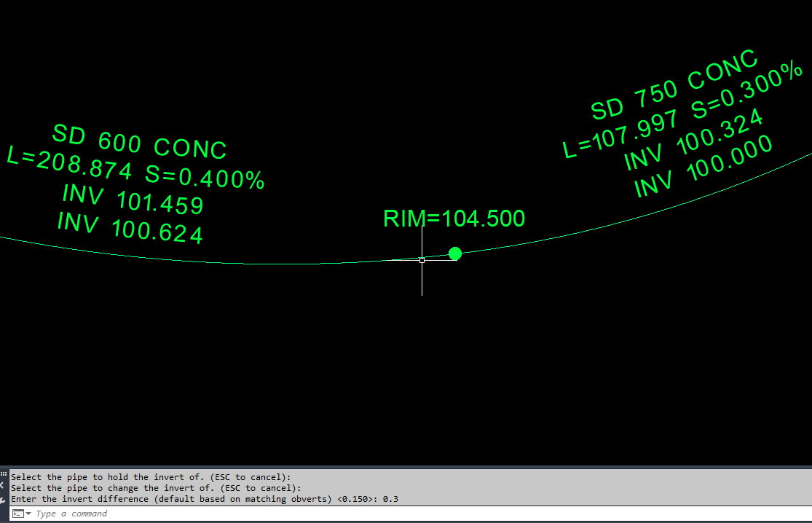This screenshot has height=523, width=812.
Task: Select the RIM=104.500 label
Action: click(x=454, y=219)
